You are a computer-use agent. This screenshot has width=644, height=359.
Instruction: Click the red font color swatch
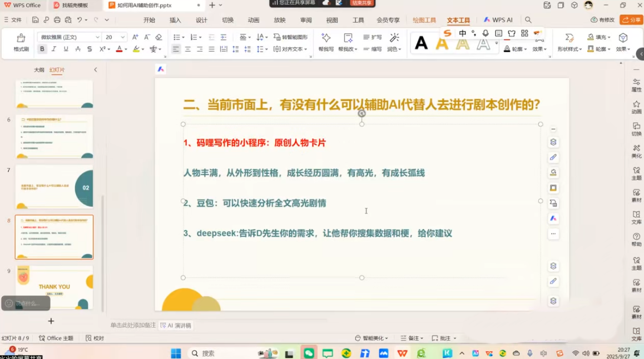pyautogui.click(x=118, y=49)
